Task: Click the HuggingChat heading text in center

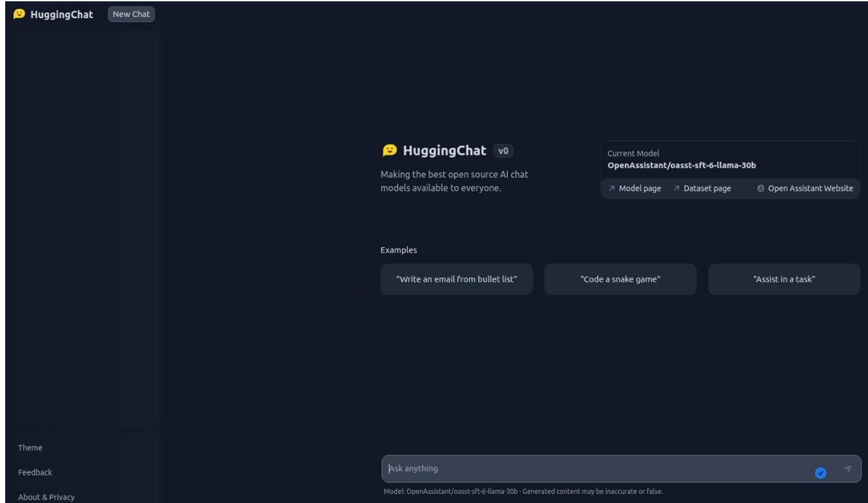Action: 445,151
